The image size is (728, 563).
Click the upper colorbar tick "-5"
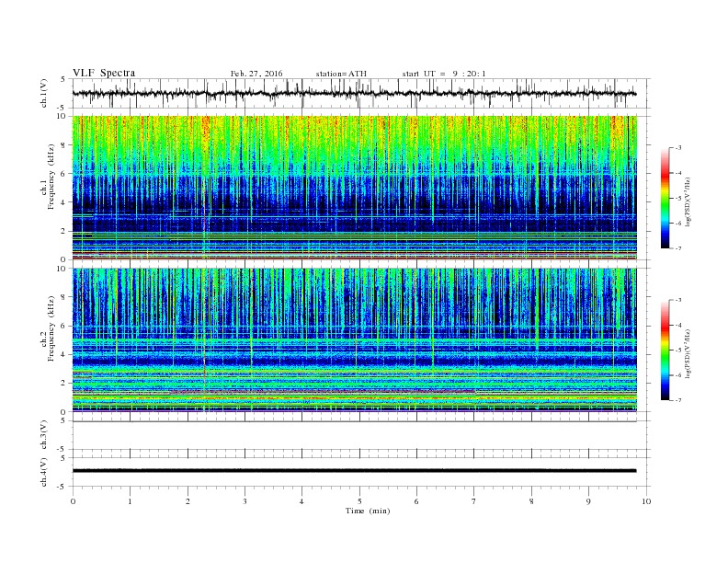678,198
